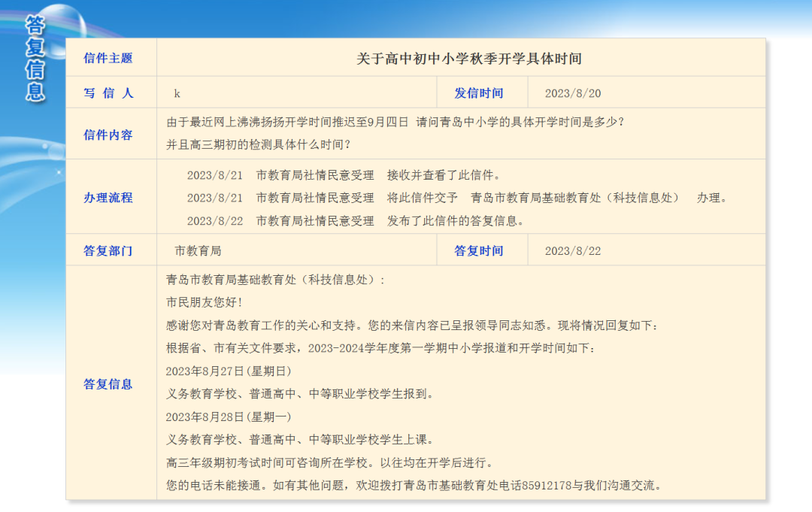Select the send date 2023/8/20
812x512 pixels.
pos(572,93)
